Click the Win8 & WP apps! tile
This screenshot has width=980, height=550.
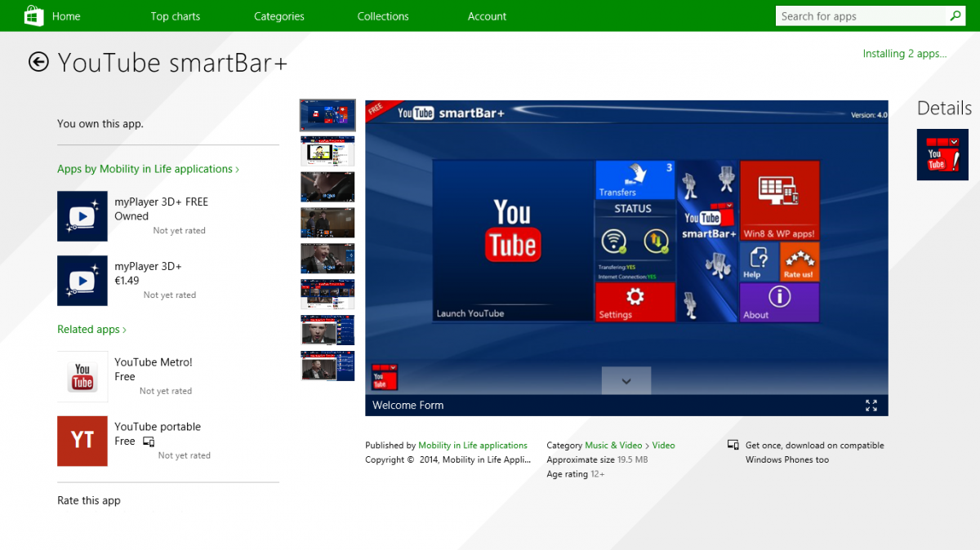point(779,201)
